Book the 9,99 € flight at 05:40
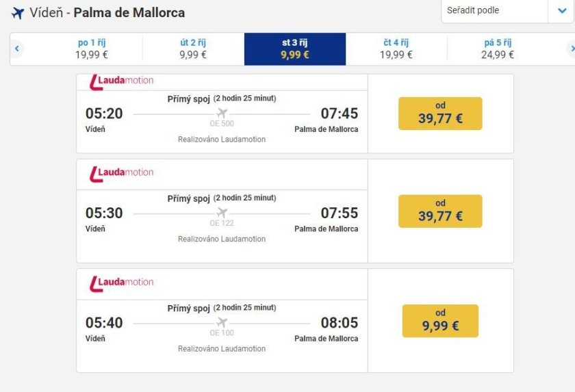The width and height of the screenshot is (575, 392). (440, 321)
